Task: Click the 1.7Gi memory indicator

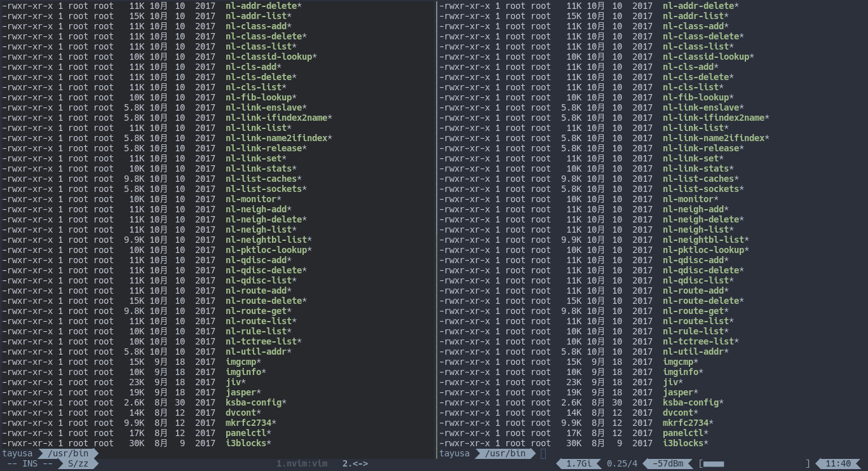Action: pos(578,463)
